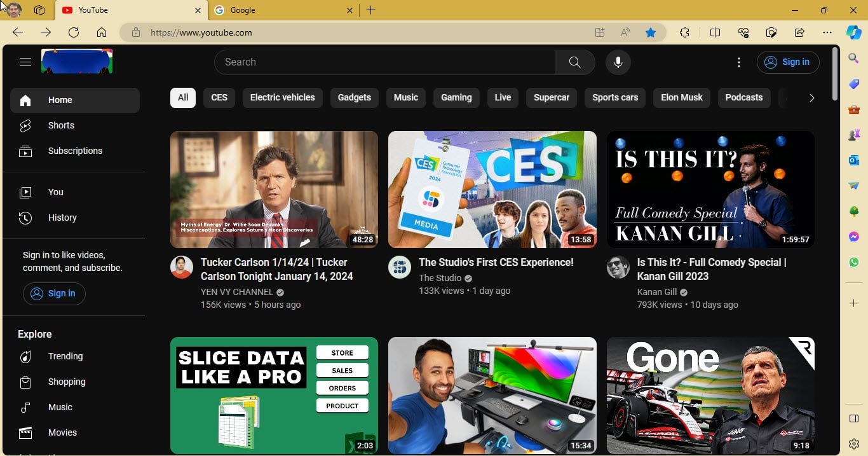Select the Supercar filter chip
Viewport: 868px width, 456px height.
click(x=552, y=98)
